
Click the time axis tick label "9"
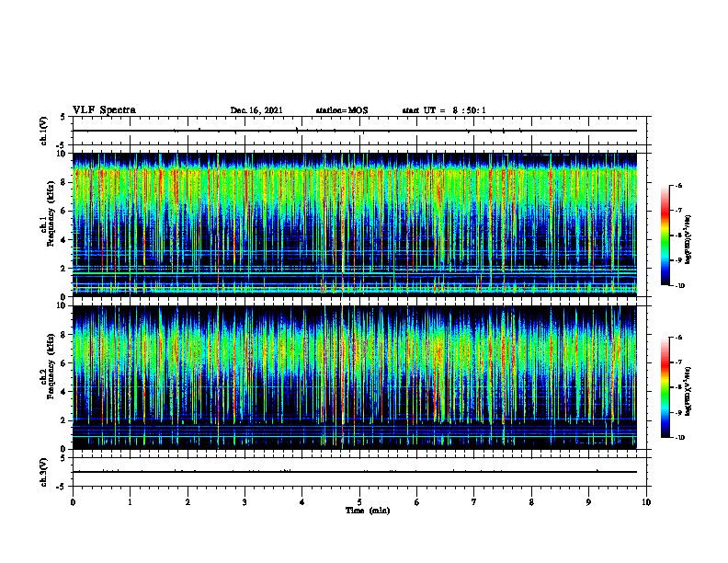click(x=588, y=502)
